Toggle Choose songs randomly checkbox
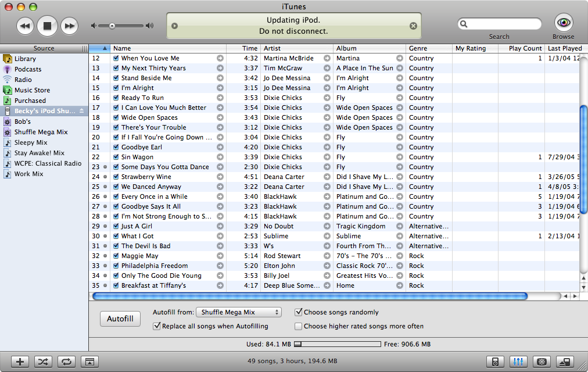This screenshot has width=588, height=372. 299,312
